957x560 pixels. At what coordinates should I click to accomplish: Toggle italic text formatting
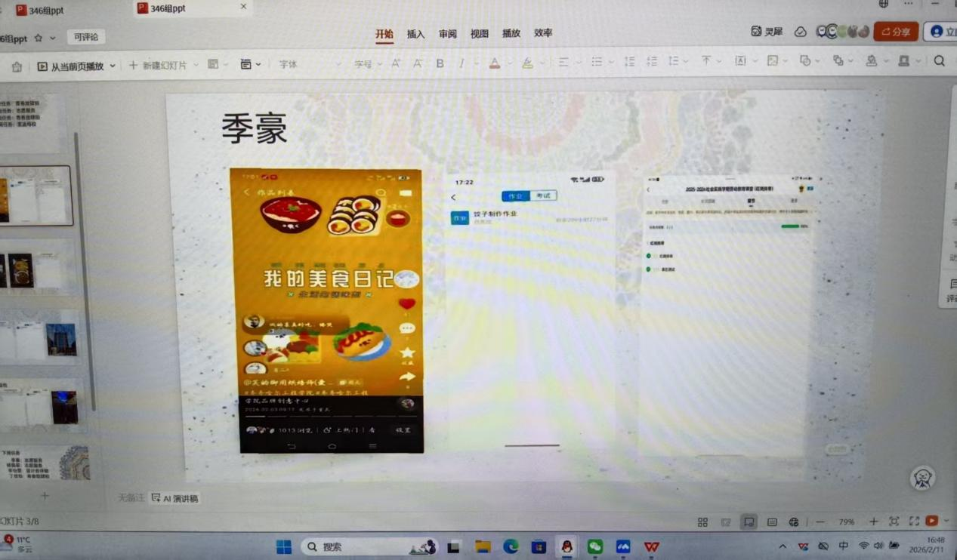[x=462, y=64]
